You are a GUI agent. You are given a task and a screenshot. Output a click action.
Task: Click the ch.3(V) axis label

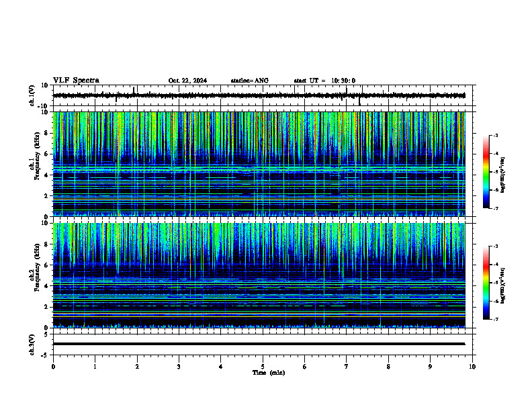(32, 345)
